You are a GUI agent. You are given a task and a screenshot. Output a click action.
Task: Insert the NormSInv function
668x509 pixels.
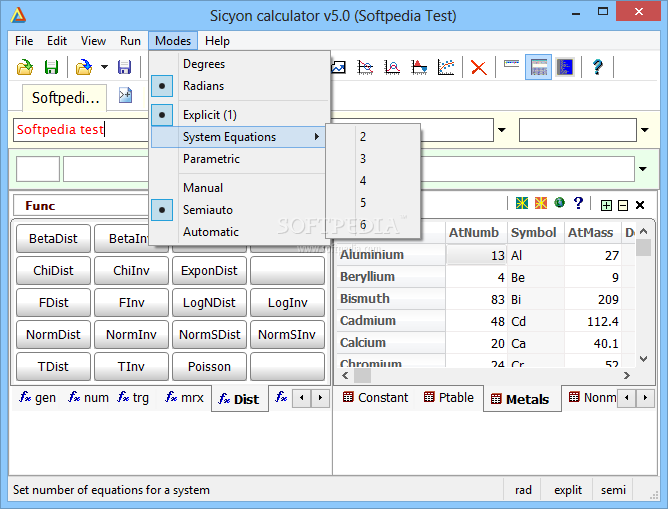click(287, 334)
